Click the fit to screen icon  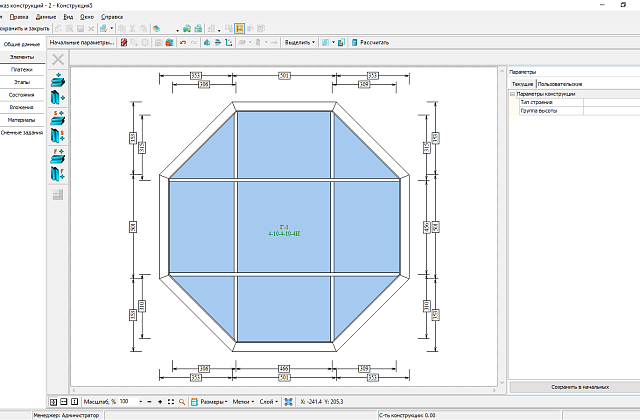[171, 402]
